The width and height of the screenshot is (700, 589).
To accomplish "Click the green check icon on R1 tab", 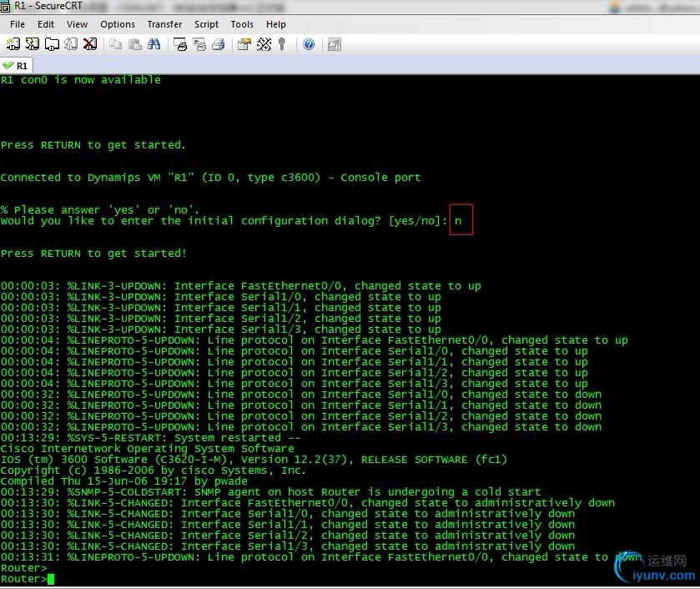I will click(8, 66).
